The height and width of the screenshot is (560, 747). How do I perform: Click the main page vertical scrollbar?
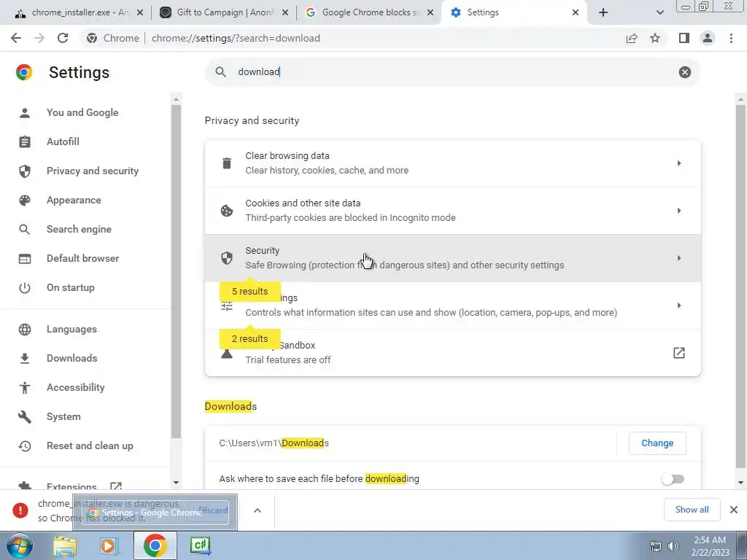tap(740, 286)
